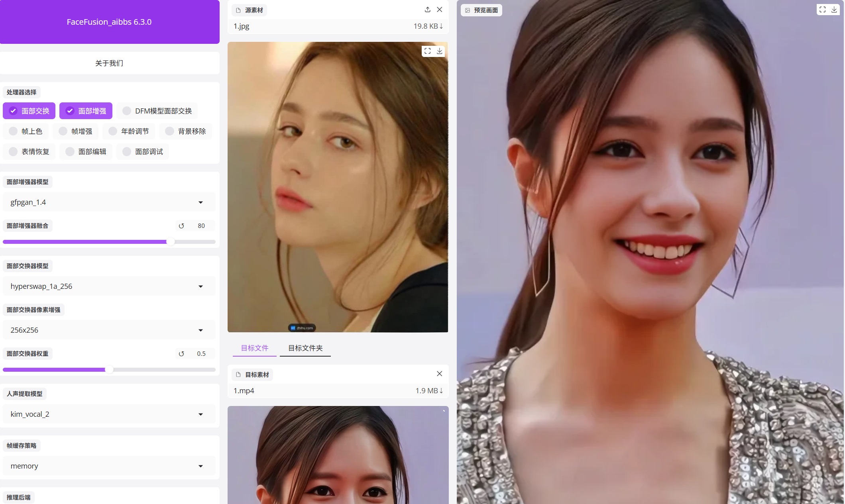Reset the face swapper weight value
The height and width of the screenshot is (504, 845).
click(181, 354)
